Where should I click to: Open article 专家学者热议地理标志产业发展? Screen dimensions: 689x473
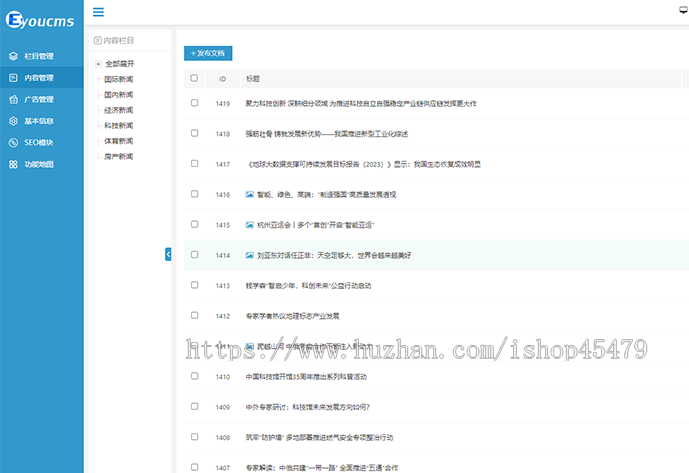(x=292, y=316)
